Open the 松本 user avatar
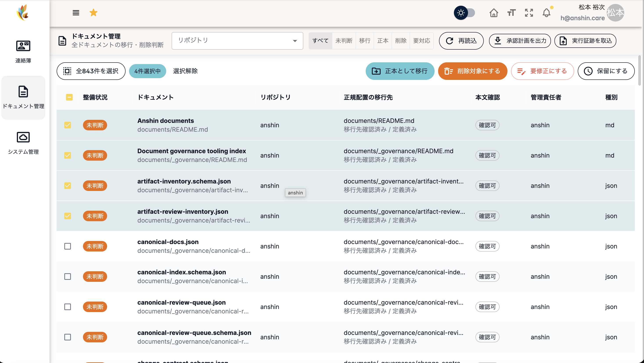Image resolution: width=644 pixels, height=363 pixels. pyautogui.click(x=615, y=13)
